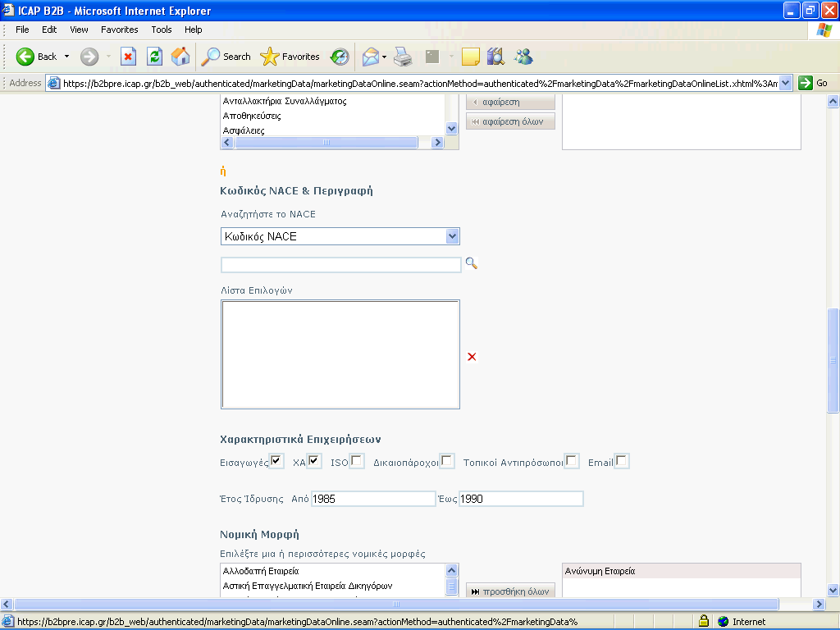Click the legal forms list scroll-up arrow
Screen dimensions: 840x630
pyautogui.click(x=452, y=571)
